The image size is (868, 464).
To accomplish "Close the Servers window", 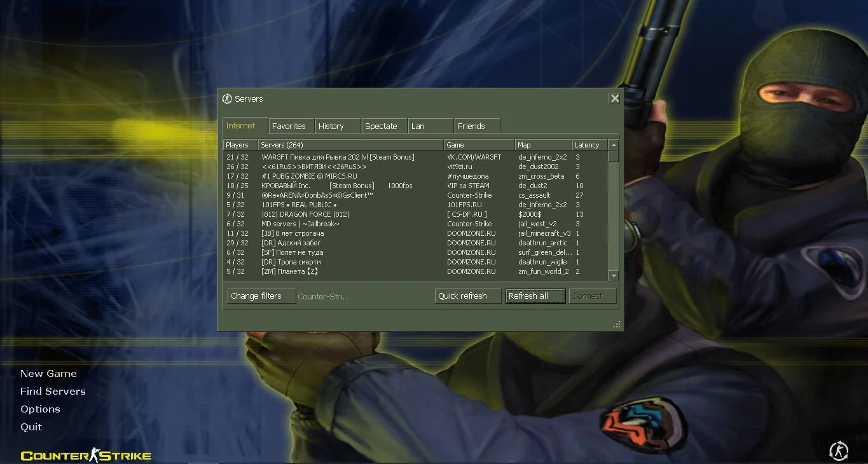I will click(x=614, y=99).
